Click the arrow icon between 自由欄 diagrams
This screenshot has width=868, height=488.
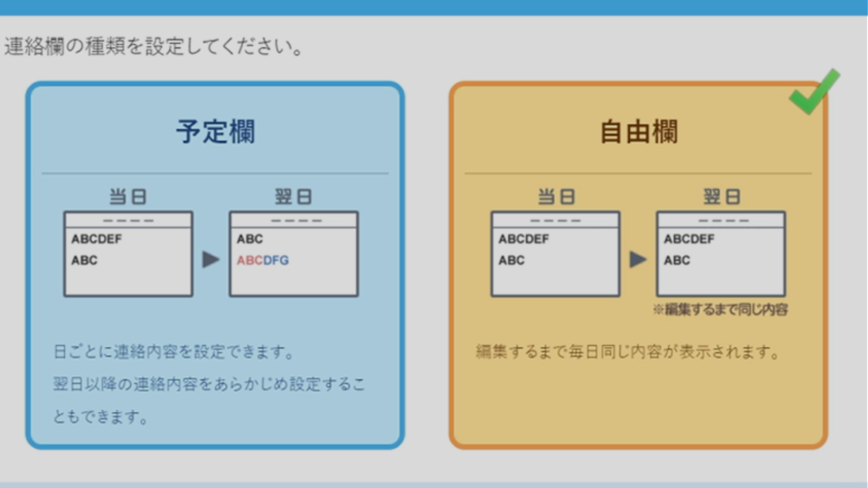(x=638, y=259)
